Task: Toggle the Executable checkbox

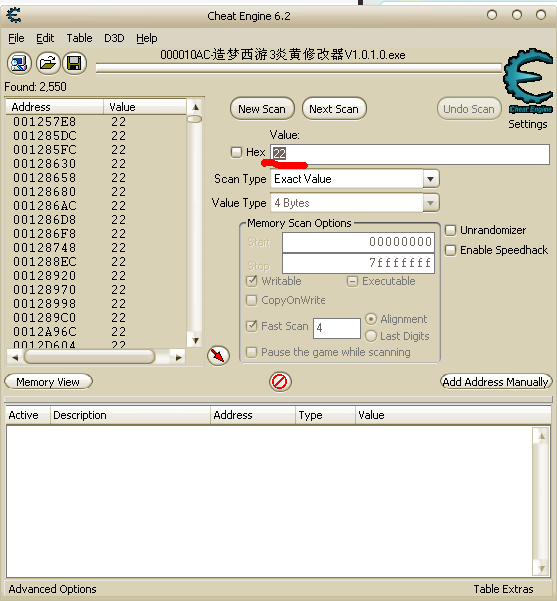Action: pos(352,282)
